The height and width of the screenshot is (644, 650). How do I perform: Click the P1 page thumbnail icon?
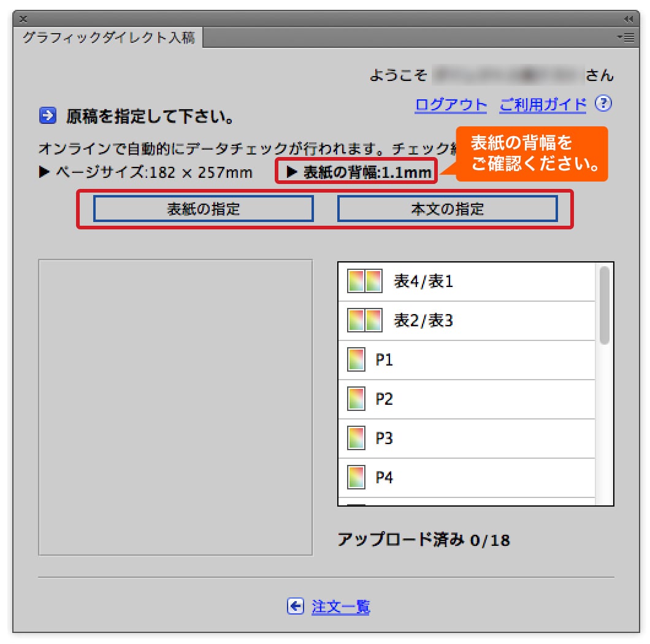point(356,360)
